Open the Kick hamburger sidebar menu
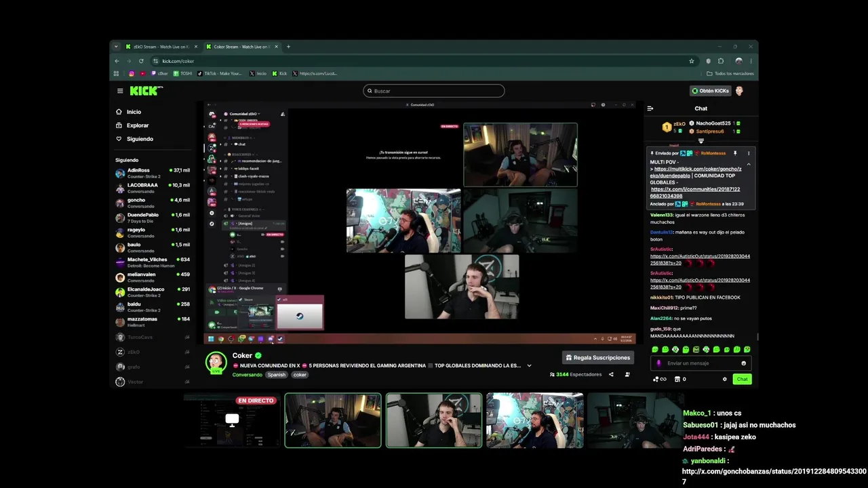The width and height of the screenshot is (868, 488). (x=120, y=91)
